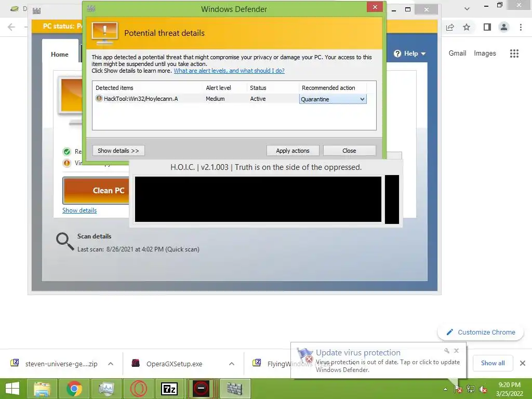This screenshot has width=532, height=399.
Task: Open the system monitor taskbar icon
Action: pyautogui.click(x=106, y=389)
